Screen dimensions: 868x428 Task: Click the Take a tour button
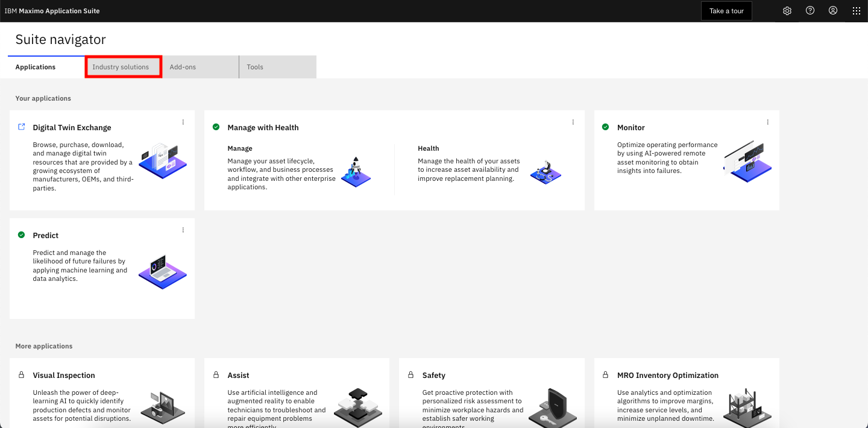click(726, 11)
